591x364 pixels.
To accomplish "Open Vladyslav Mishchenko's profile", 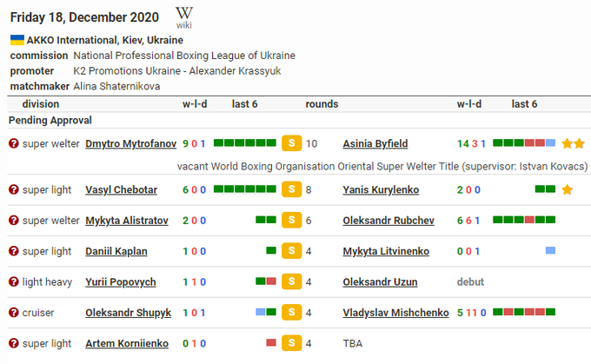I will point(395,313).
